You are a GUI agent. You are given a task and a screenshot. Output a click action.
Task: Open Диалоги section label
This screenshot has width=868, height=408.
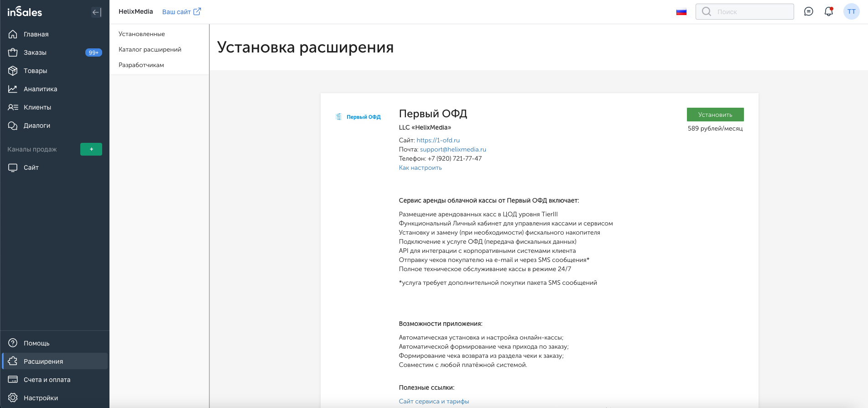click(37, 126)
